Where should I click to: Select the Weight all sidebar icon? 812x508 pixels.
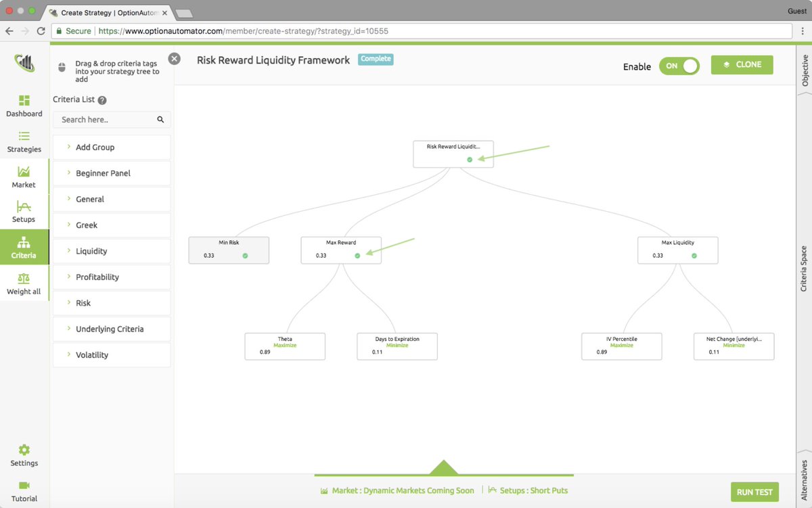(x=24, y=283)
